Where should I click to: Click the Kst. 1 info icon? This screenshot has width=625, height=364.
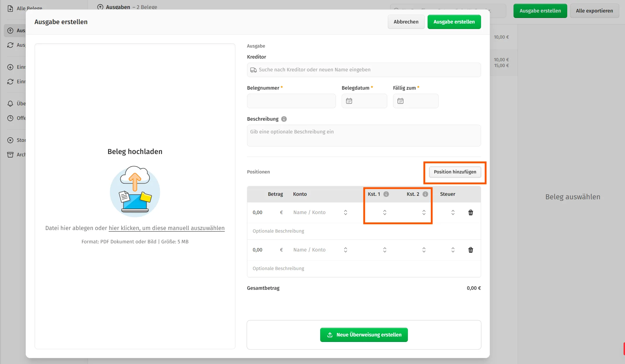click(x=386, y=194)
